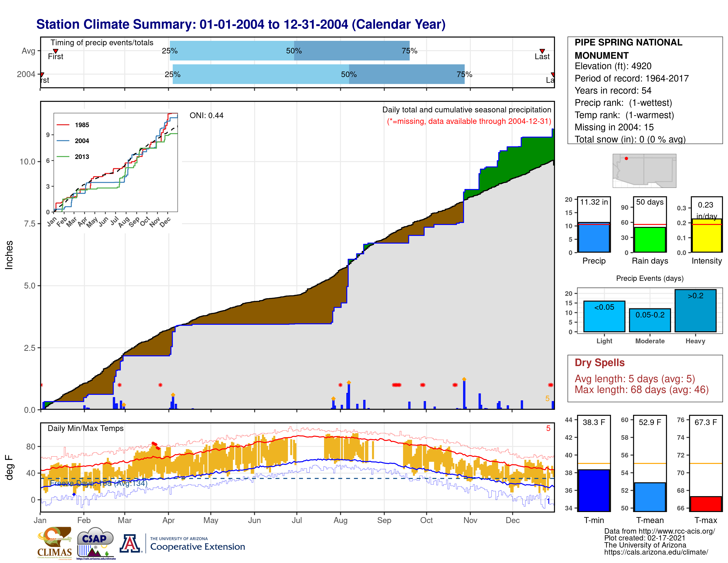Click the University of Arizona A logo
This screenshot has height=563, width=728.
point(130,544)
